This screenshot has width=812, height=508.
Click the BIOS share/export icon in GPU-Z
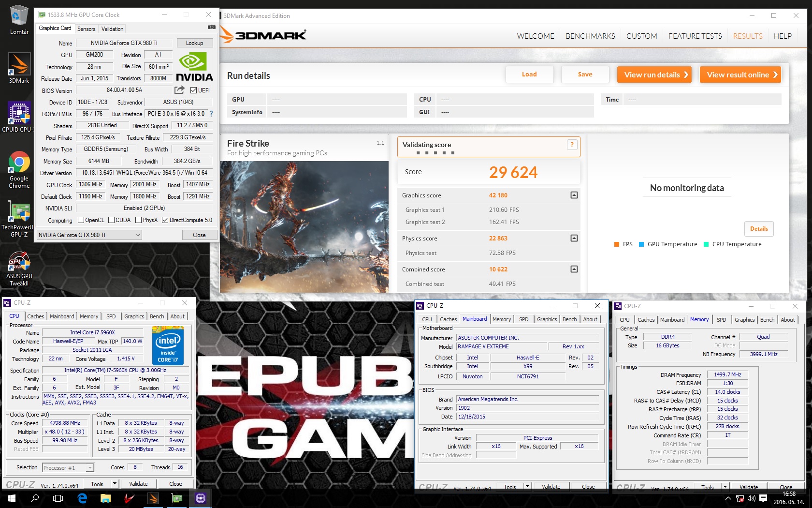[179, 90]
